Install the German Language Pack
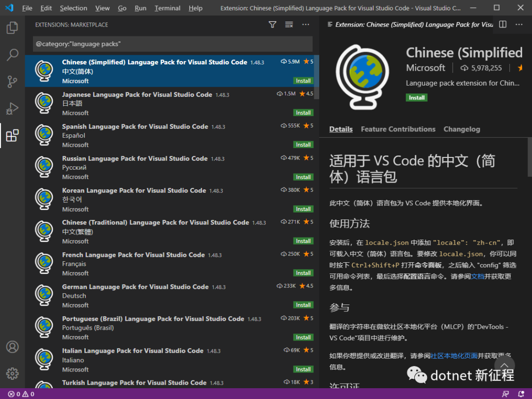 click(303, 305)
